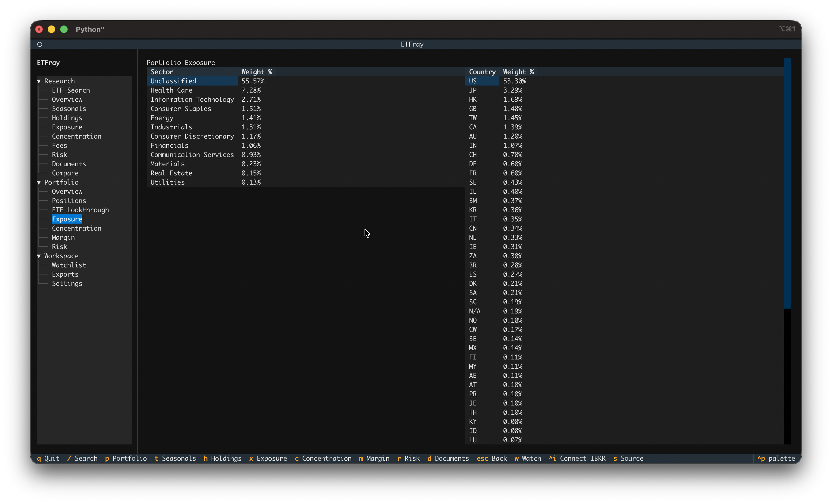The height and width of the screenshot is (504, 832).
Task: Select the US country row
Action: (x=624, y=81)
